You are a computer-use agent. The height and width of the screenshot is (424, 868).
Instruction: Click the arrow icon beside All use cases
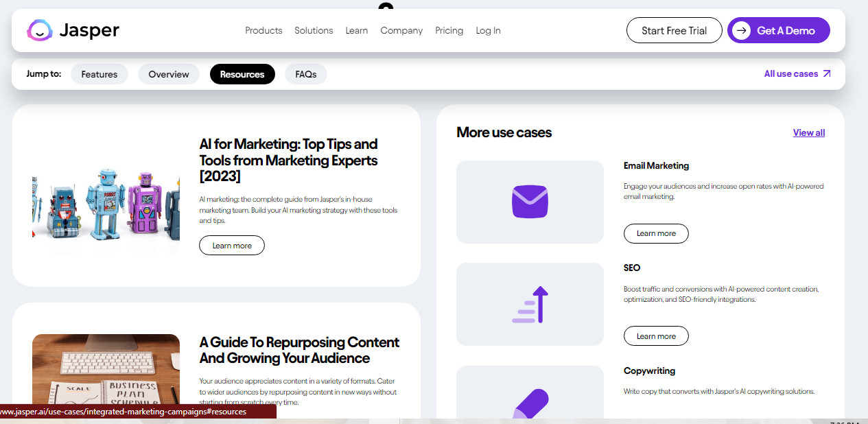coord(826,74)
